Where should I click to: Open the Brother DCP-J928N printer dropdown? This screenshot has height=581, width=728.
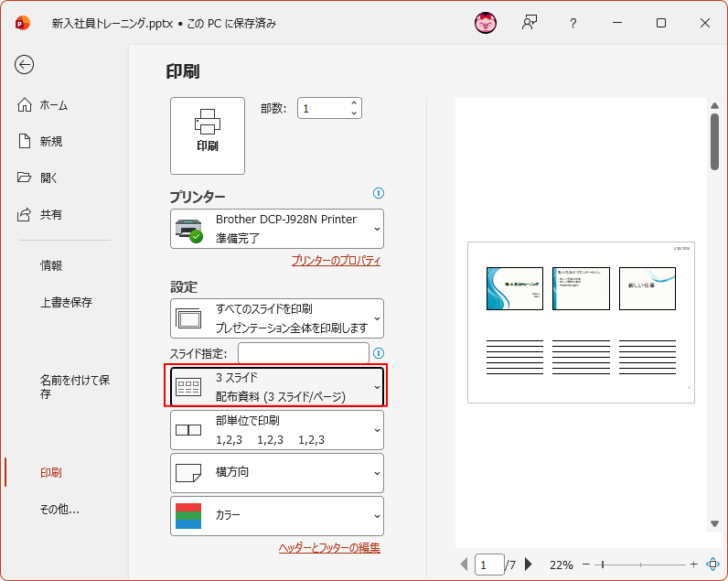click(x=277, y=228)
